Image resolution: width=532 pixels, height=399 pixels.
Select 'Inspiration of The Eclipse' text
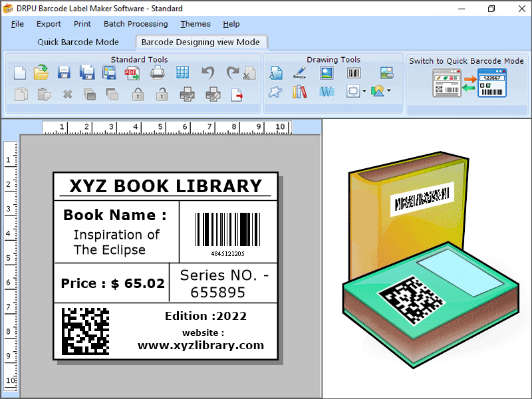coord(116,242)
